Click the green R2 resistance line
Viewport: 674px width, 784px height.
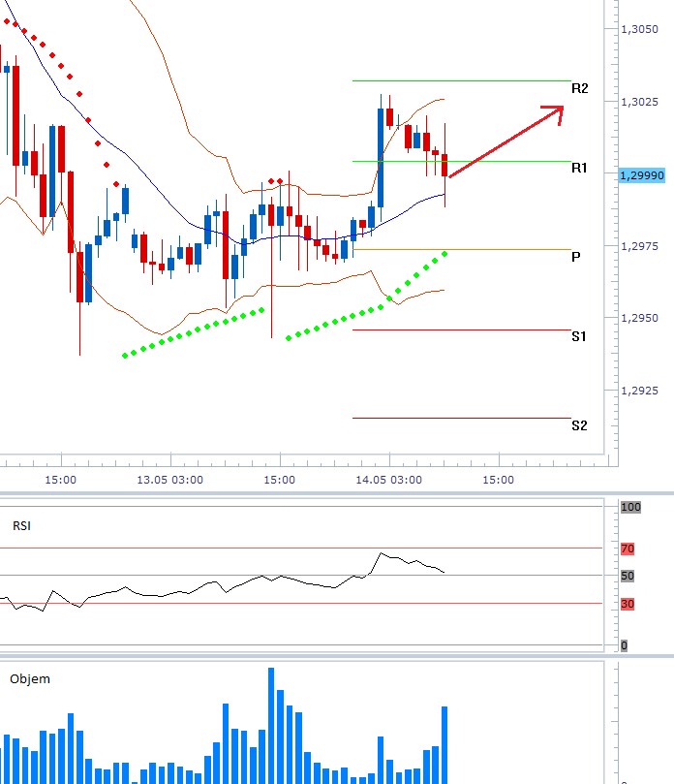[x=462, y=80]
